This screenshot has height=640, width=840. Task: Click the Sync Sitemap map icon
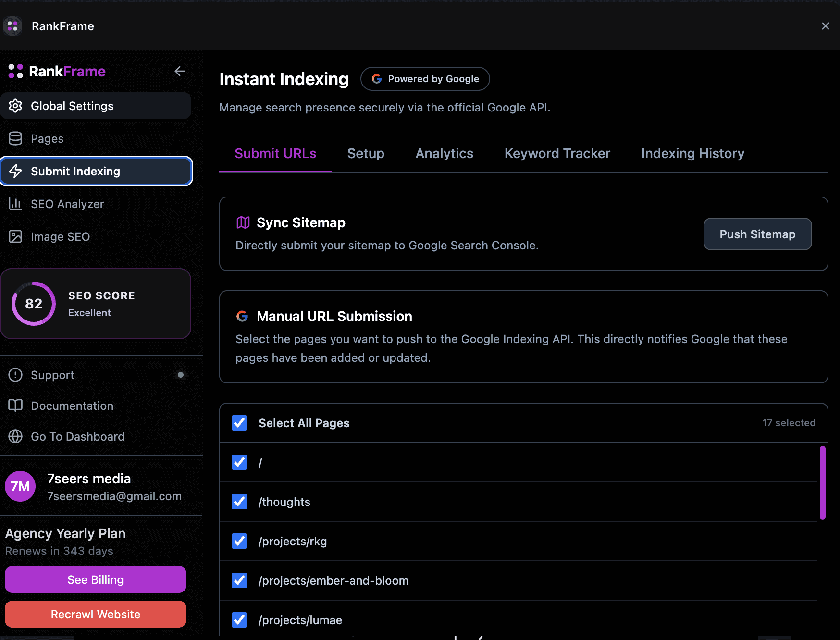243,222
